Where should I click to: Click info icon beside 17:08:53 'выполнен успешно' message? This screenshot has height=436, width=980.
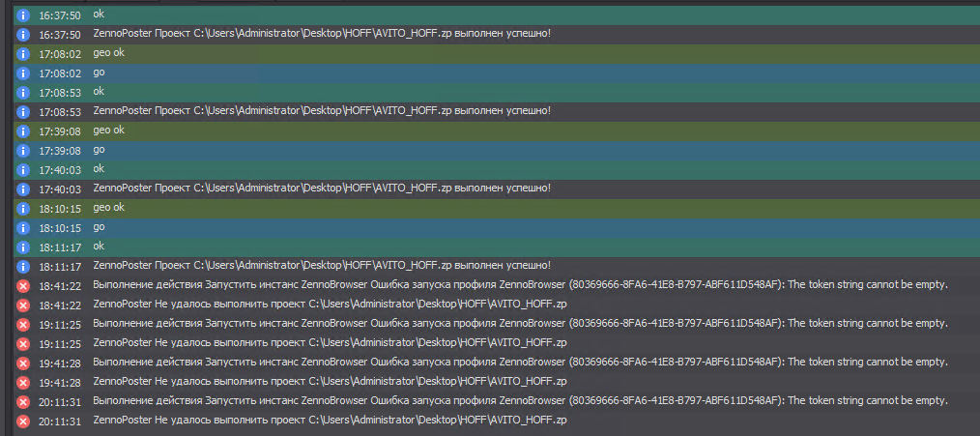pyautogui.click(x=23, y=112)
